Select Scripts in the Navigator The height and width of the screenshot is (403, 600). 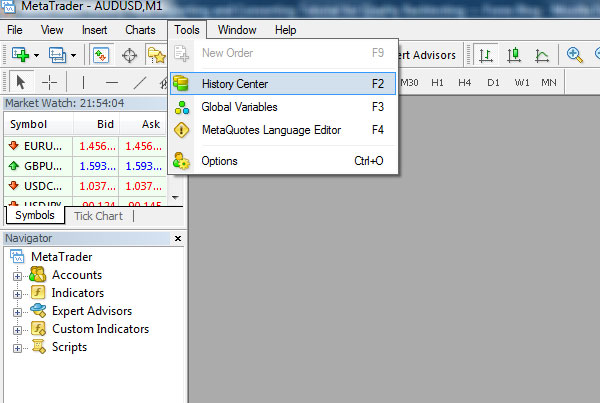pos(69,347)
